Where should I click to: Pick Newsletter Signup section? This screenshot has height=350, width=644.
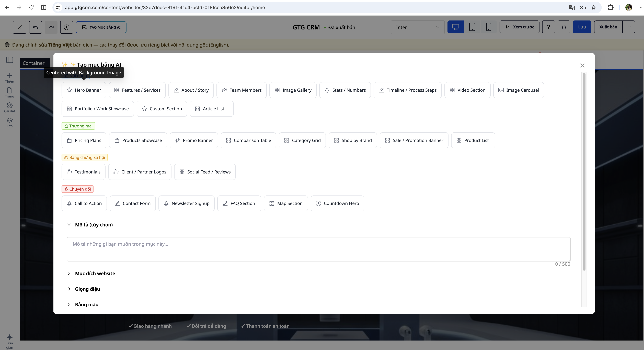[187, 203]
